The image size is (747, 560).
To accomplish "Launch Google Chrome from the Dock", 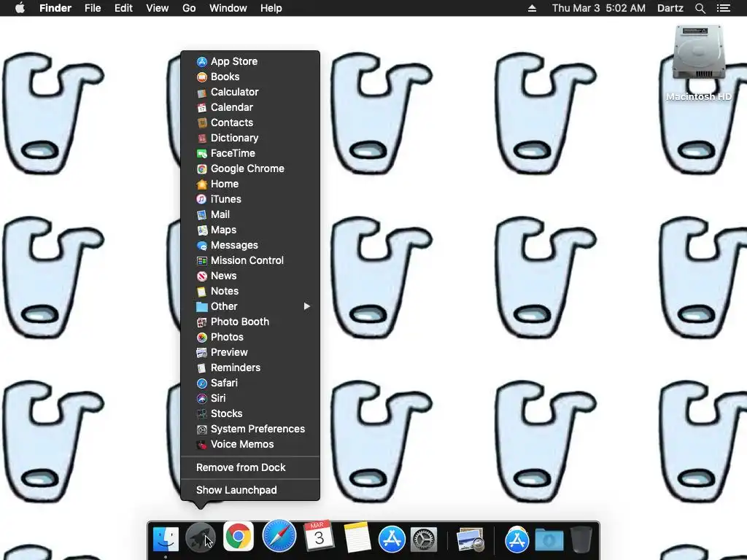I will click(239, 537).
